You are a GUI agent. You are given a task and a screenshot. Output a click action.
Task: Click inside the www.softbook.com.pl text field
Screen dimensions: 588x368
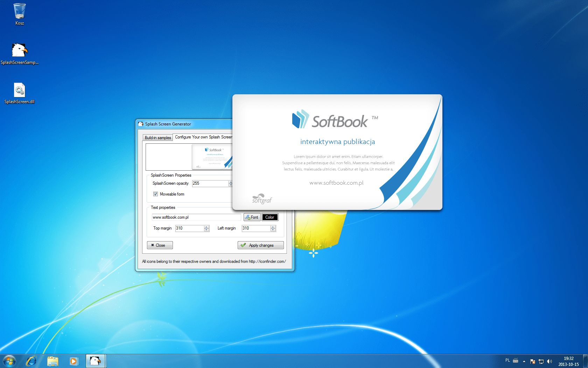(196, 217)
